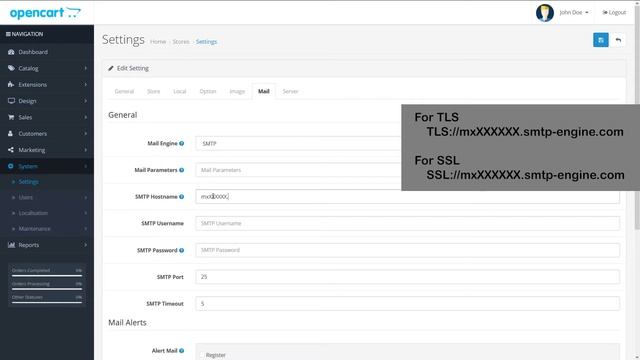Image resolution: width=640 pixels, height=360 pixels.
Task: Switch to the Image tab
Action: pos(237,91)
